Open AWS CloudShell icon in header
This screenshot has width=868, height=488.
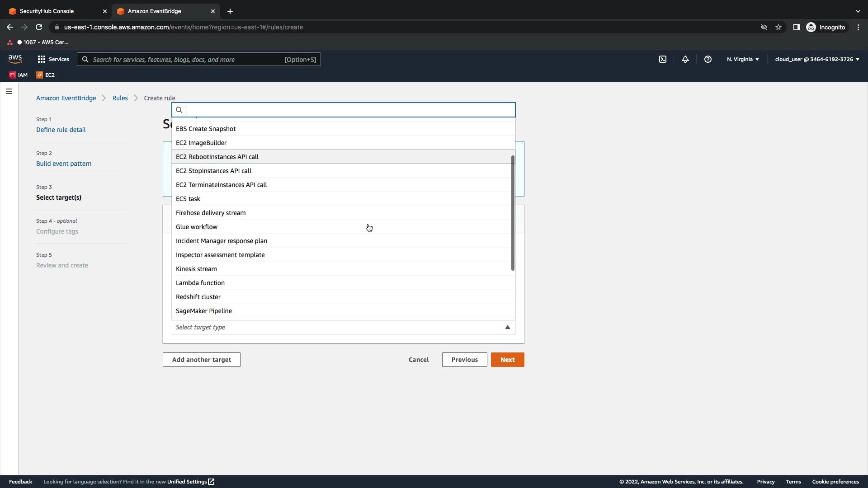point(663,59)
